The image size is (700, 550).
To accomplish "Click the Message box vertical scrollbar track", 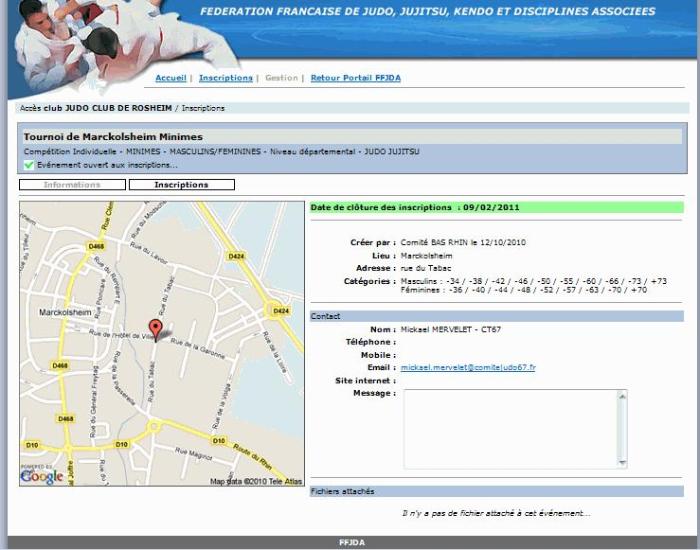I will pos(623,428).
